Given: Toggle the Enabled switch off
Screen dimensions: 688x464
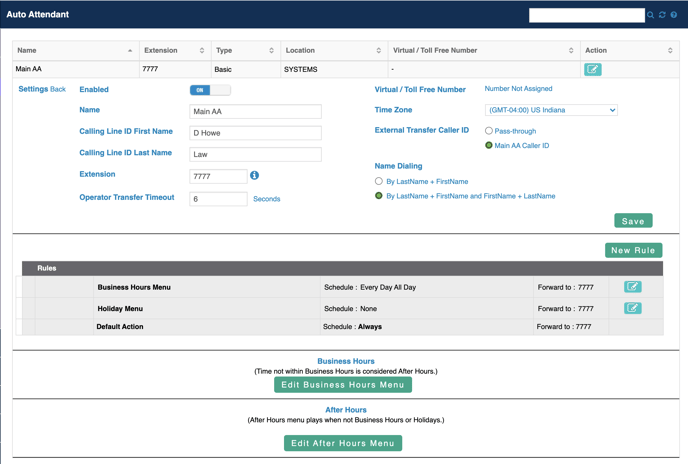Looking at the screenshot, I should [210, 90].
